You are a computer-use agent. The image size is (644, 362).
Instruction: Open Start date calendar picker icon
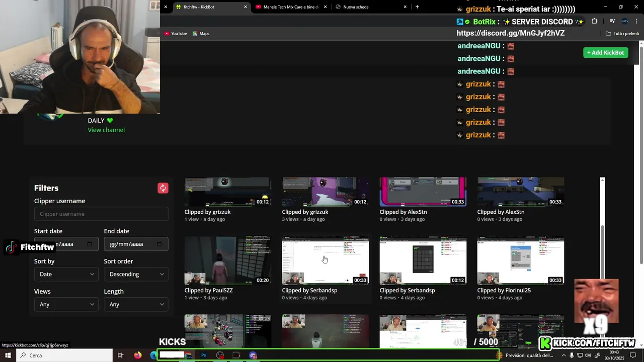[90, 244]
